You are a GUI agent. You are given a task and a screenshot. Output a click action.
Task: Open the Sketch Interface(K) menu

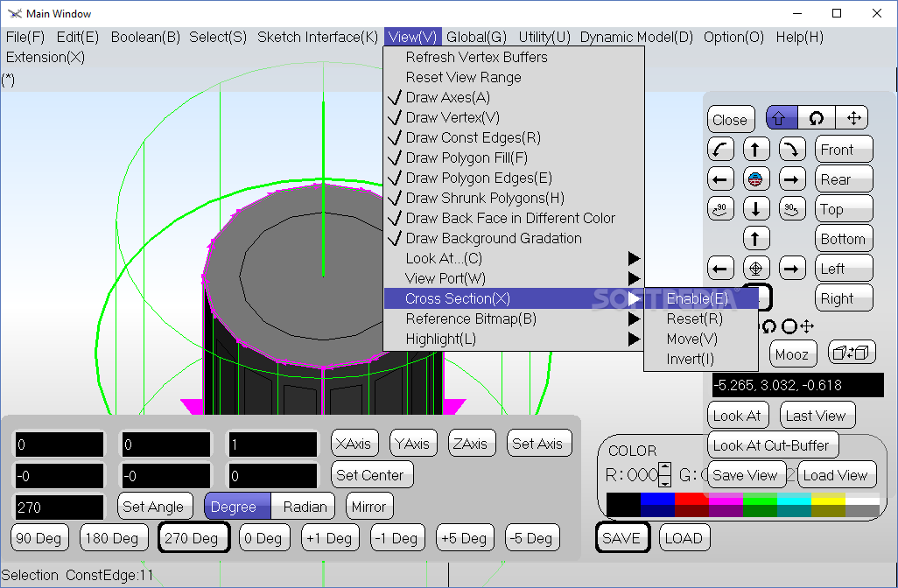(318, 38)
